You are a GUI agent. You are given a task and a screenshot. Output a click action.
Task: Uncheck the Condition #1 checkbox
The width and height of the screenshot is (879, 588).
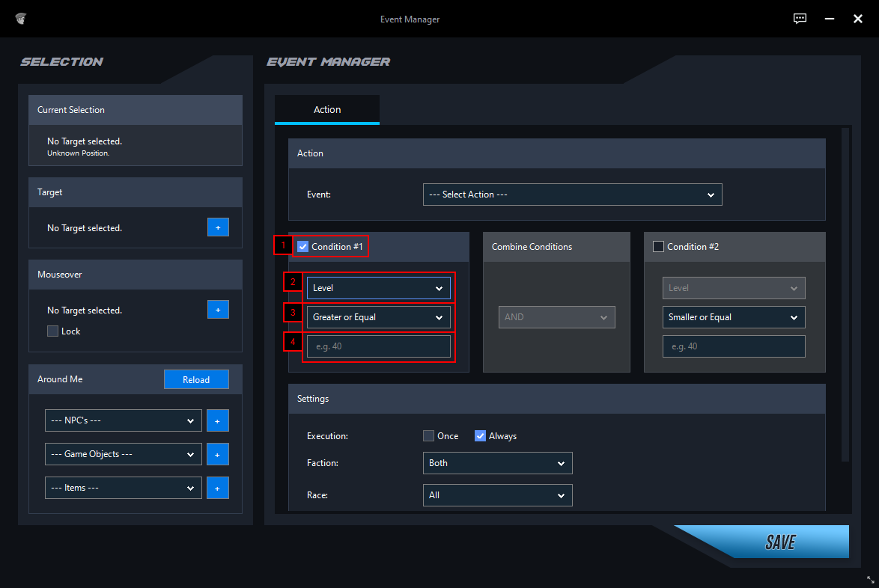[303, 247]
